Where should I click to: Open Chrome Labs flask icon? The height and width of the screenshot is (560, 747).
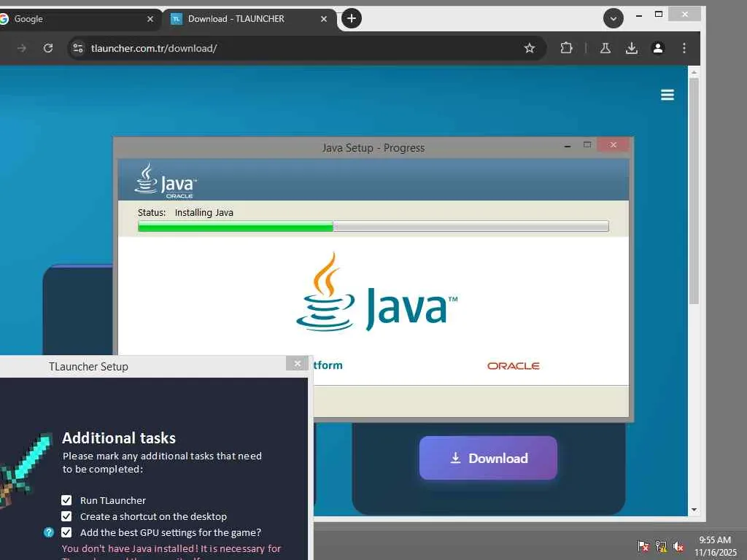pos(605,48)
